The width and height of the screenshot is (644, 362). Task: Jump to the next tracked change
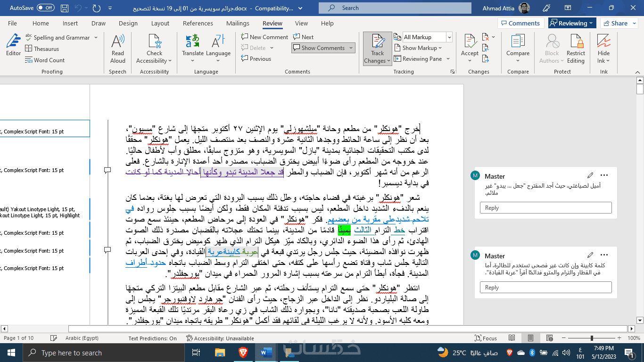click(485, 59)
